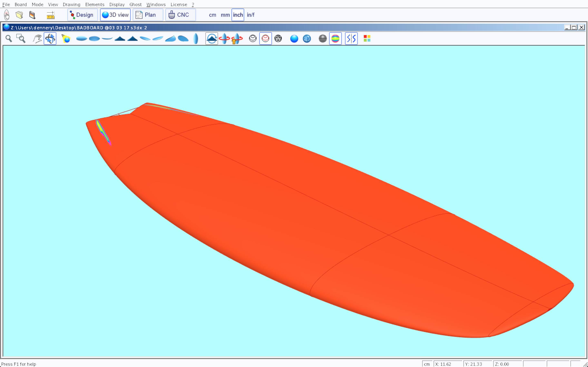Toggle the rainbow curvature shading sphere
588x367 pixels.
coord(335,39)
